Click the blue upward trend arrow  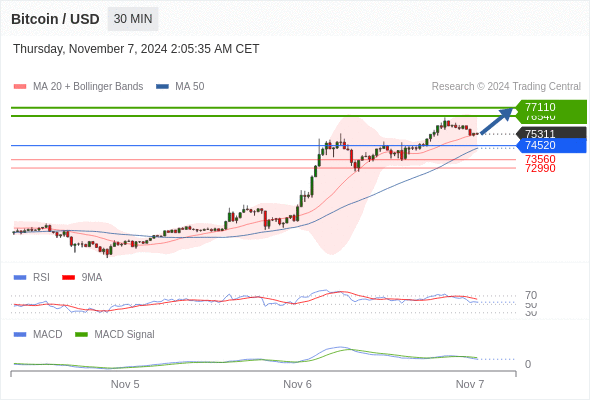coord(497,120)
